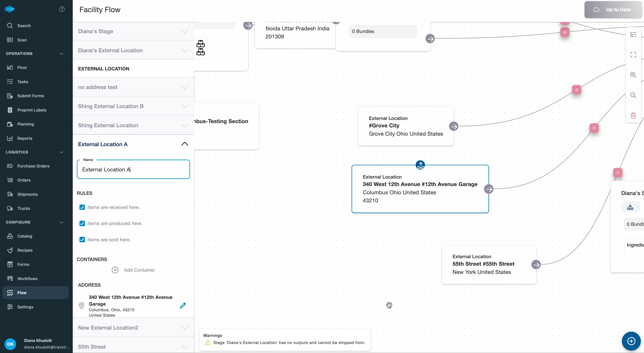Disable 'Items are sold here' checkbox

pyautogui.click(x=82, y=240)
